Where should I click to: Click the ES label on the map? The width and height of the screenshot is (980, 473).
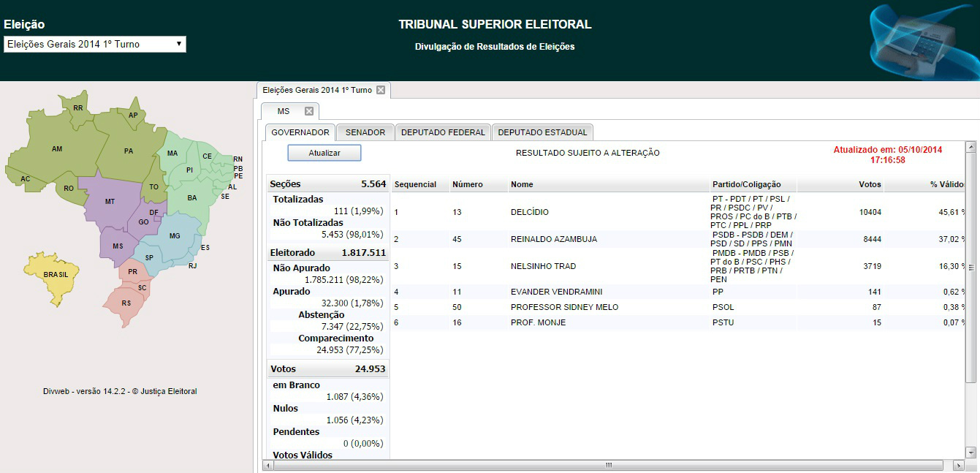tap(205, 247)
